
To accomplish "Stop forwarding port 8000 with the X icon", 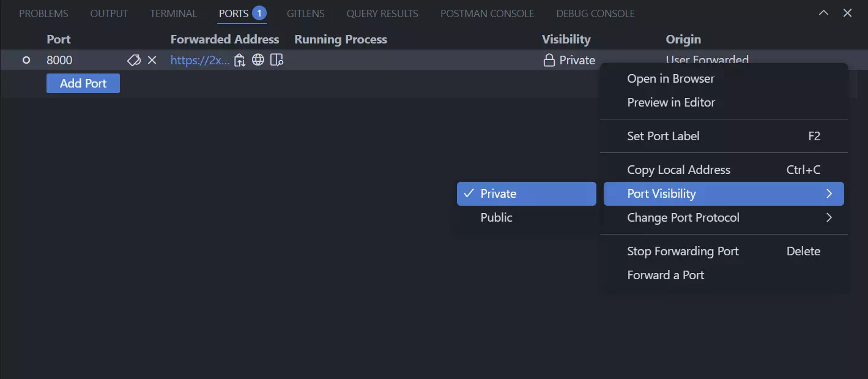I will 152,60.
